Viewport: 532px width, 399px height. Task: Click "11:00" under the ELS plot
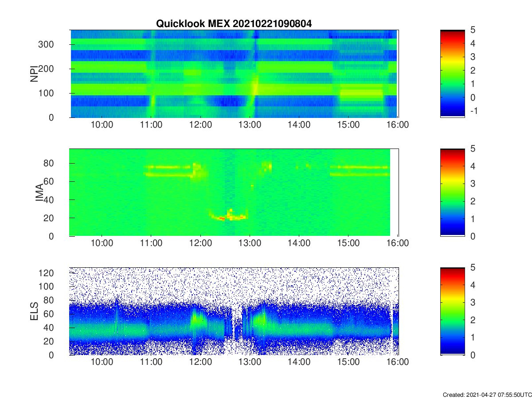(151, 362)
